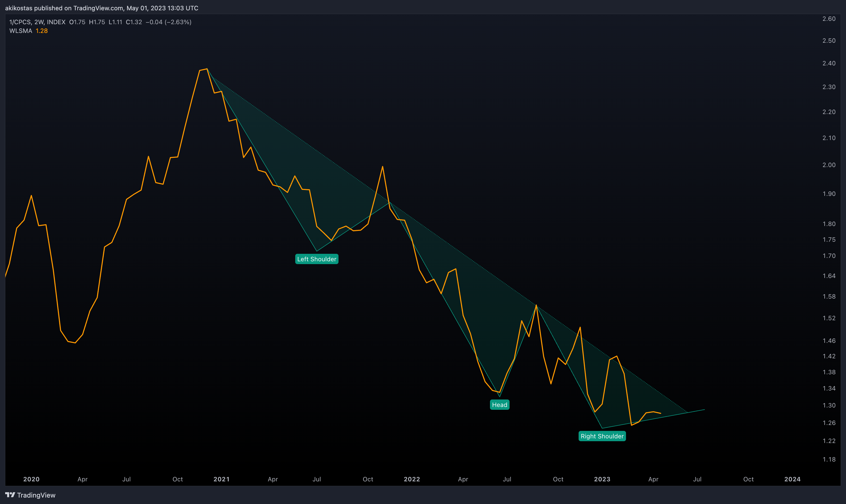
Task: Click the TradingView logo icon
Action: (x=10, y=495)
